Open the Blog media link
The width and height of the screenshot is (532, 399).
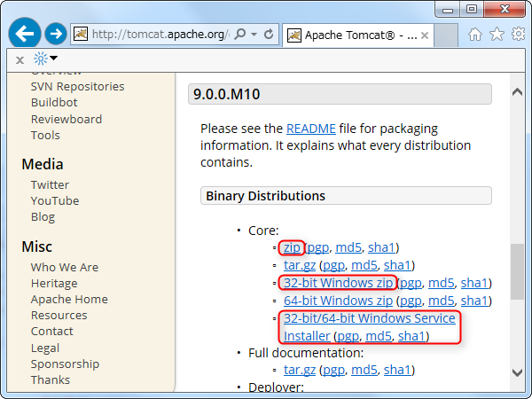click(x=43, y=217)
